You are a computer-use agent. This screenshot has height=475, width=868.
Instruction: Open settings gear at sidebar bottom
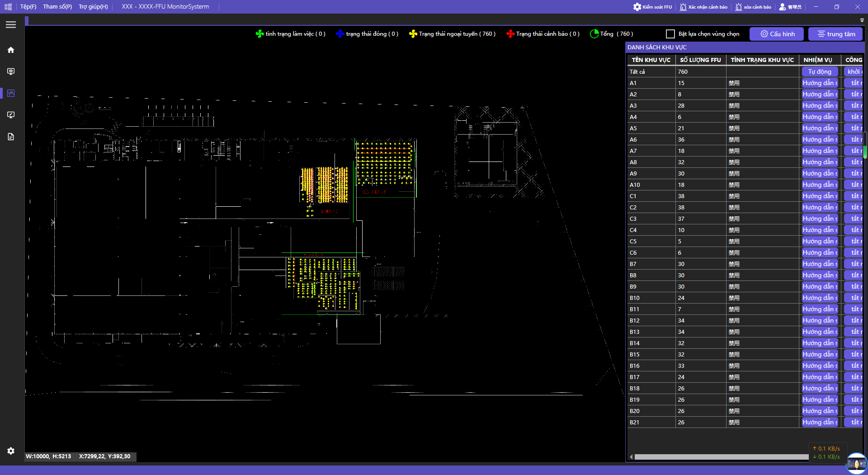11,451
